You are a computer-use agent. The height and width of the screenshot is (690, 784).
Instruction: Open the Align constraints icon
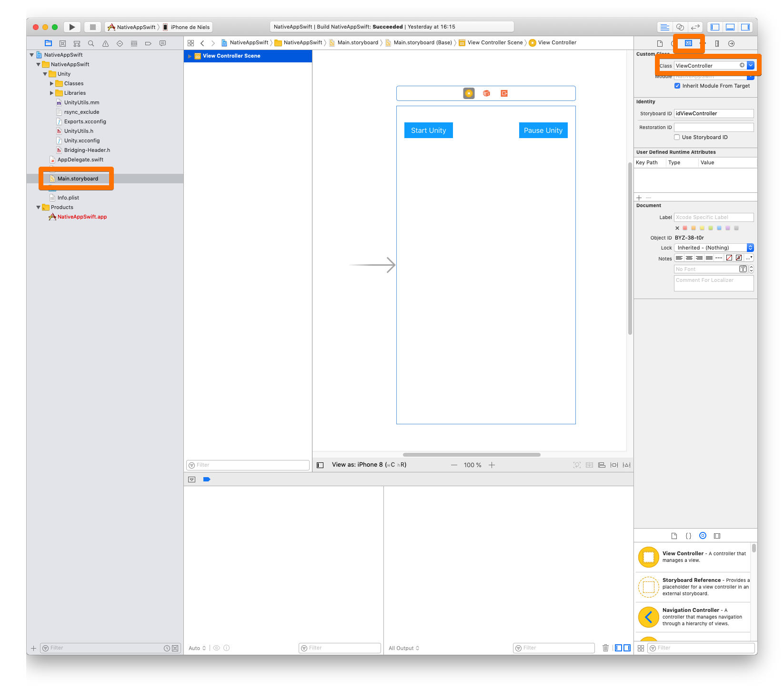(x=602, y=465)
